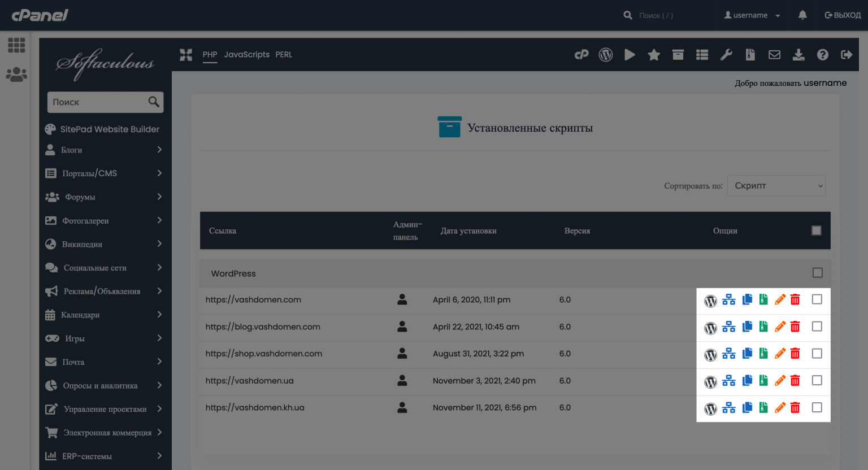Click orange pencil edit icon for blog.vashdomen.com
Viewport: 868px width, 470px height.
[x=780, y=327]
